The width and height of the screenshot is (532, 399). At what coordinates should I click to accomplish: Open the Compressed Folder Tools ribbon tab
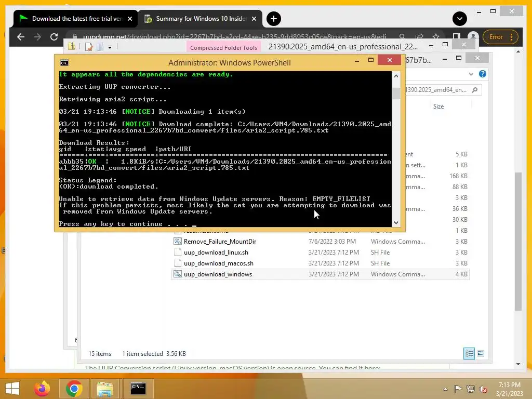[223, 47]
